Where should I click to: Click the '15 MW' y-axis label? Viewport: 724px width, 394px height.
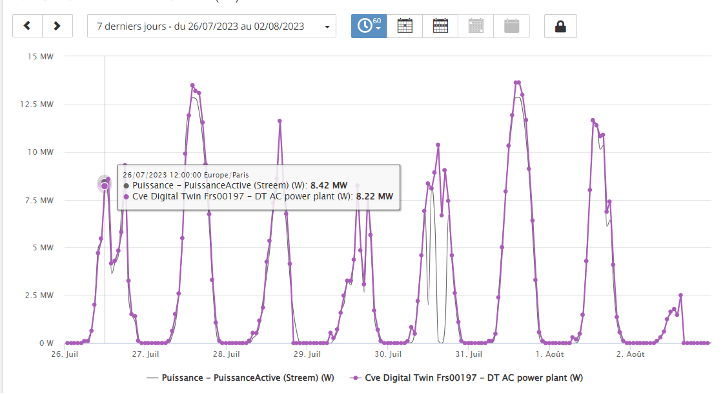[x=40, y=56]
